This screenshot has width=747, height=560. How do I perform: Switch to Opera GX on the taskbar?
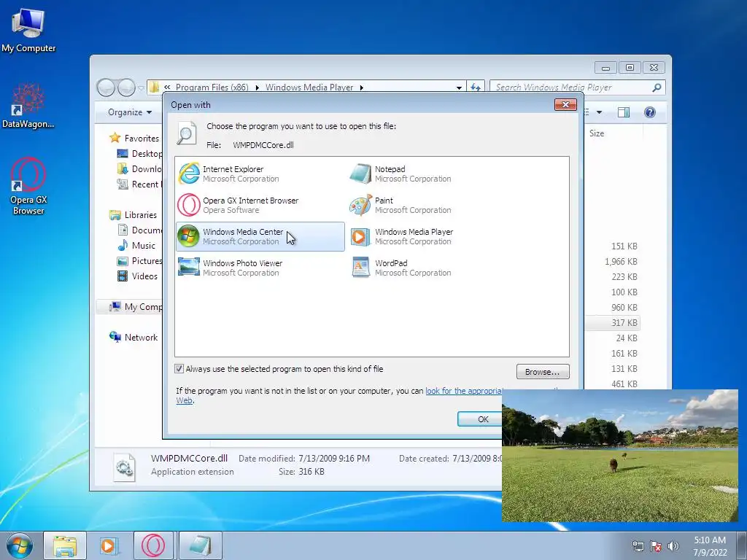coord(153,545)
